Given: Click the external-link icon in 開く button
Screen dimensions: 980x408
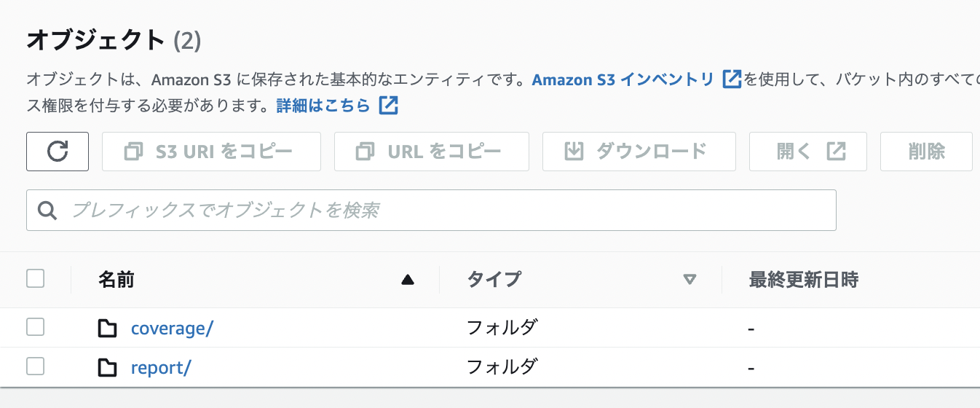Looking at the screenshot, I should click(x=836, y=152).
